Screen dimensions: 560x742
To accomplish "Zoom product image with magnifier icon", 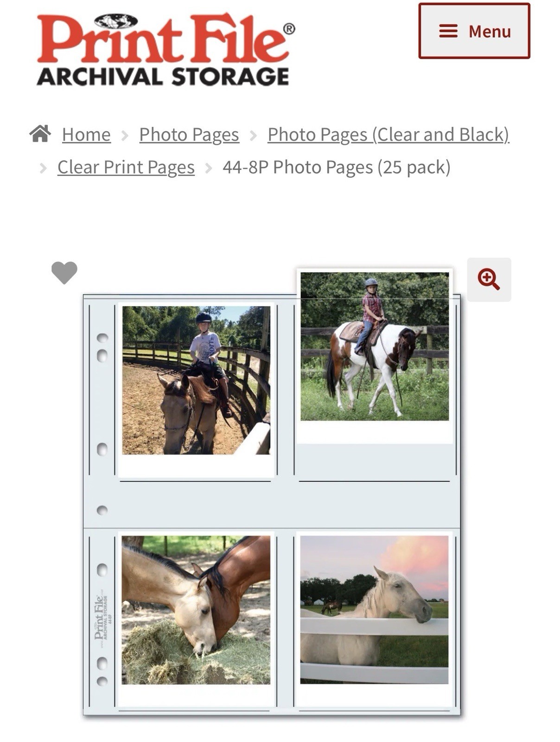I will (489, 280).
